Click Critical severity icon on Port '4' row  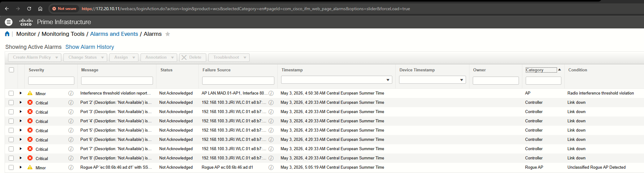pos(30,121)
